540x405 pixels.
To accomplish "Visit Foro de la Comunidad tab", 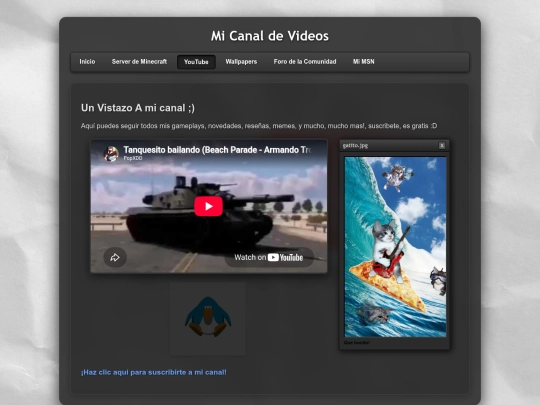I will (x=305, y=62).
